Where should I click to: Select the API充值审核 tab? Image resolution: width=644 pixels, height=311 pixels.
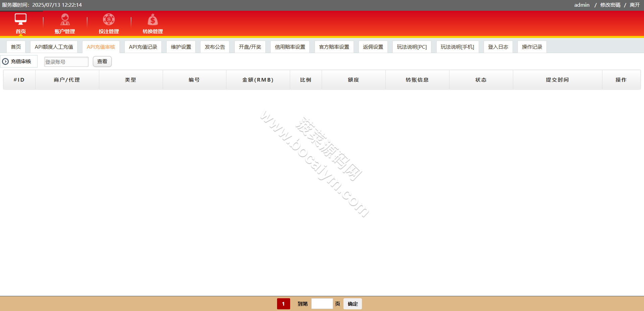[101, 47]
